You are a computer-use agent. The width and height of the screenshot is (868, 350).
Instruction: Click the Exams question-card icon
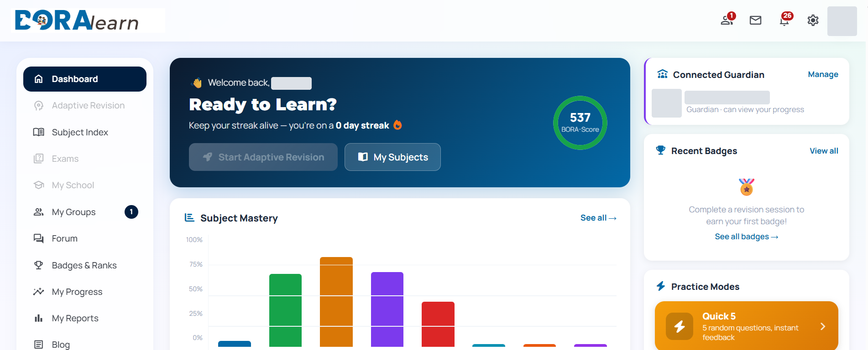(x=39, y=159)
